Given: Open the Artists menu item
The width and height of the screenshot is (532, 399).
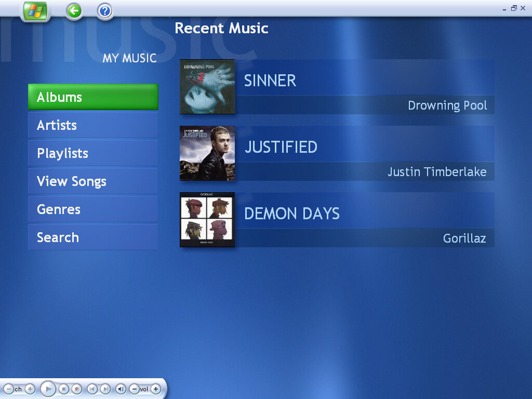Looking at the screenshot, I should [x=93, y=125].
